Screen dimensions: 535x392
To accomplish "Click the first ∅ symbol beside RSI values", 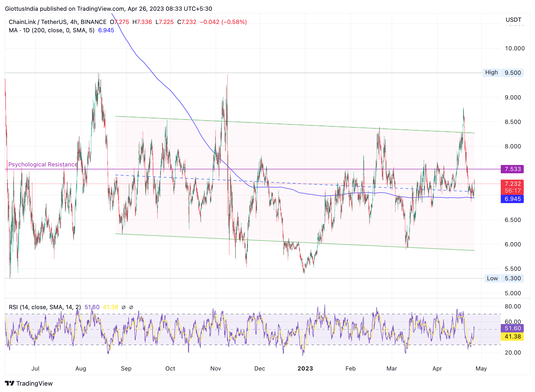I will click(123, 307).
